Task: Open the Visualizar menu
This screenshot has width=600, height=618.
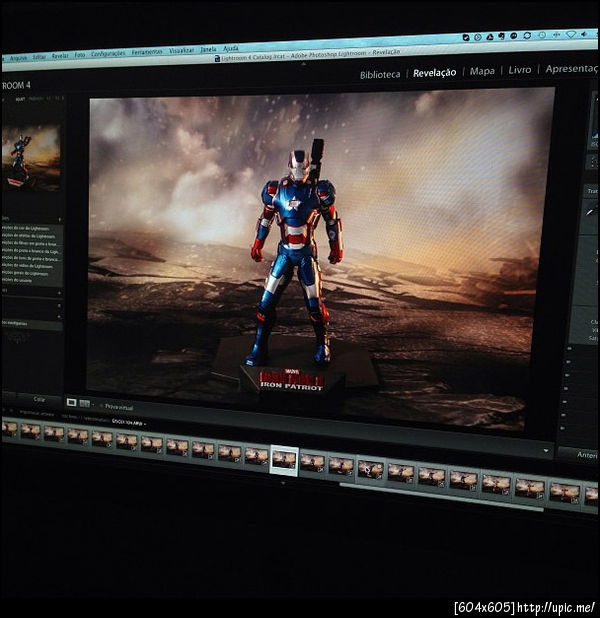Action: click(181, 50)
